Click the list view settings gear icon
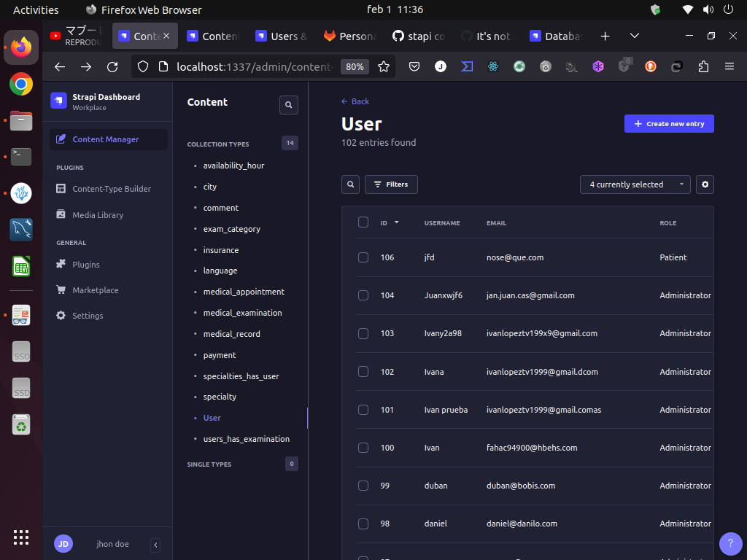 coord(705,184)
